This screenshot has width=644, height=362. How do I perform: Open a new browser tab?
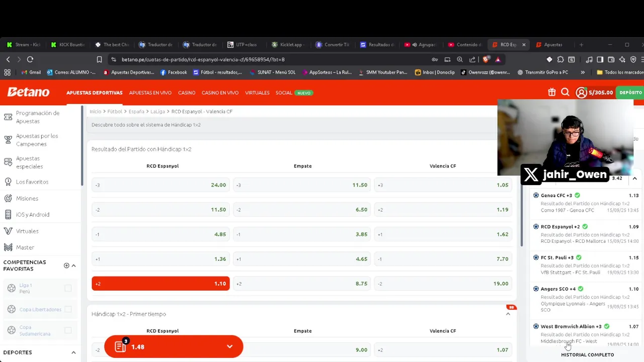[581, 45]
